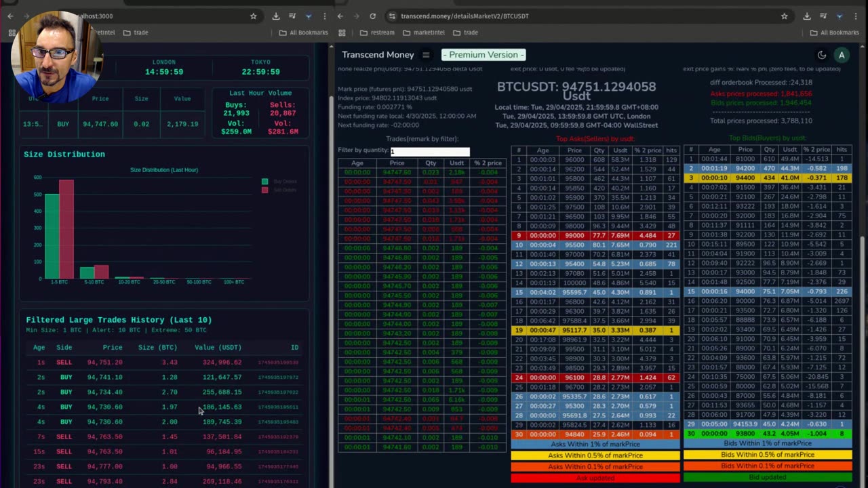Open downloads in the localhost:3000 window
868x488 pixels.
276,16
